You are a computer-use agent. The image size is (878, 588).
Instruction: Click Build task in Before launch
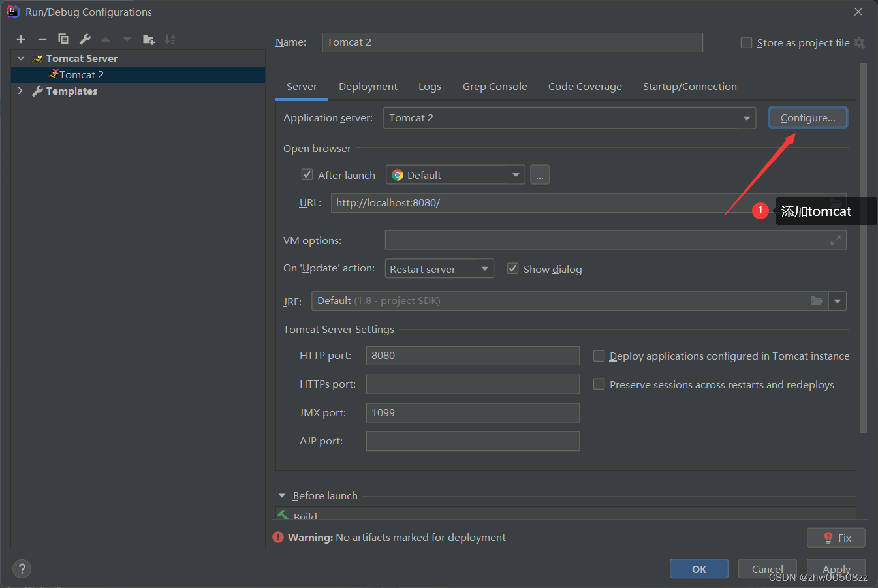pos(304,516)
